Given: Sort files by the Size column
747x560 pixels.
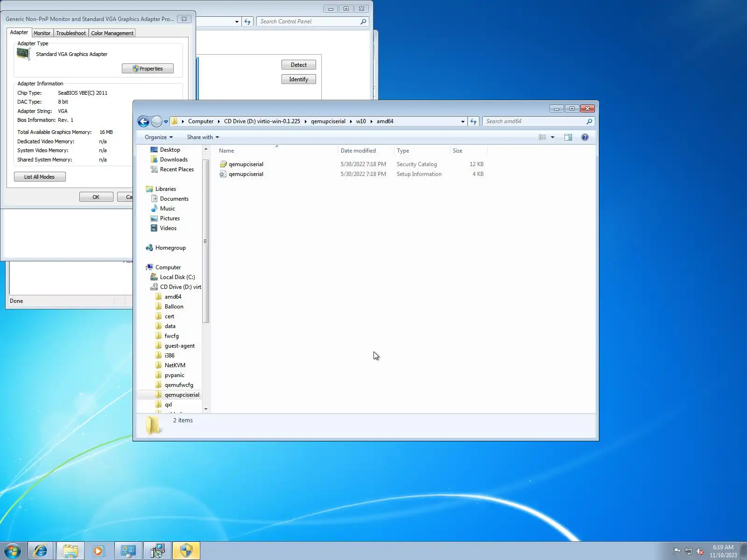Looking at the screenshot, I should [x=468, y=151].
